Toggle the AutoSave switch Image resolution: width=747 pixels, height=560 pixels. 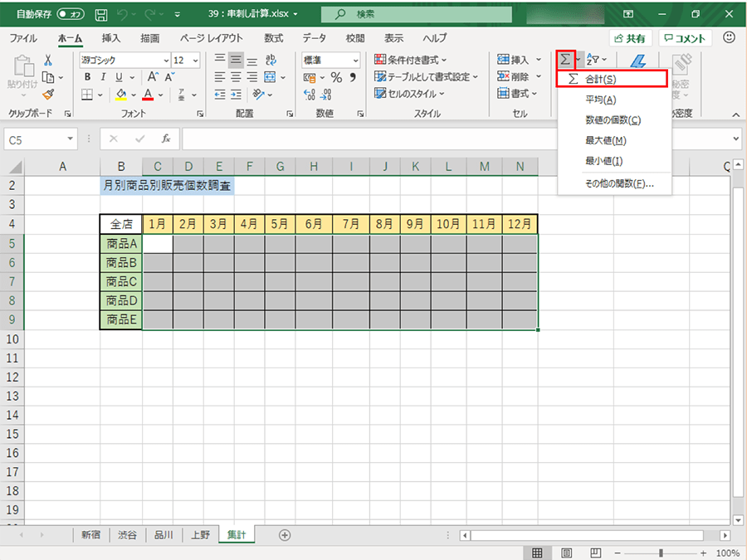[70, 15]
